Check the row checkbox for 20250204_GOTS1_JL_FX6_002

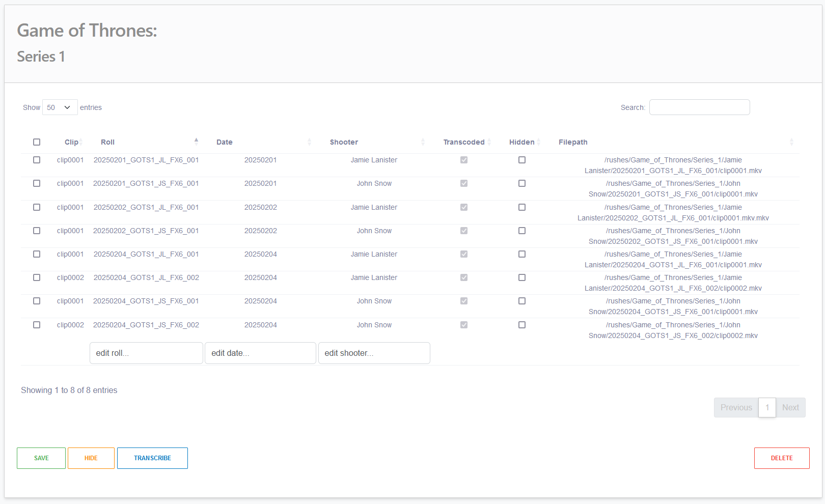click(x=37, y=277)
